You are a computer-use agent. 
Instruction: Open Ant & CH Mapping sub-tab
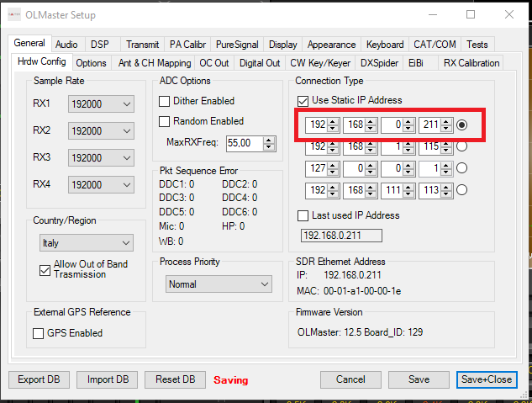coord(155,63)
